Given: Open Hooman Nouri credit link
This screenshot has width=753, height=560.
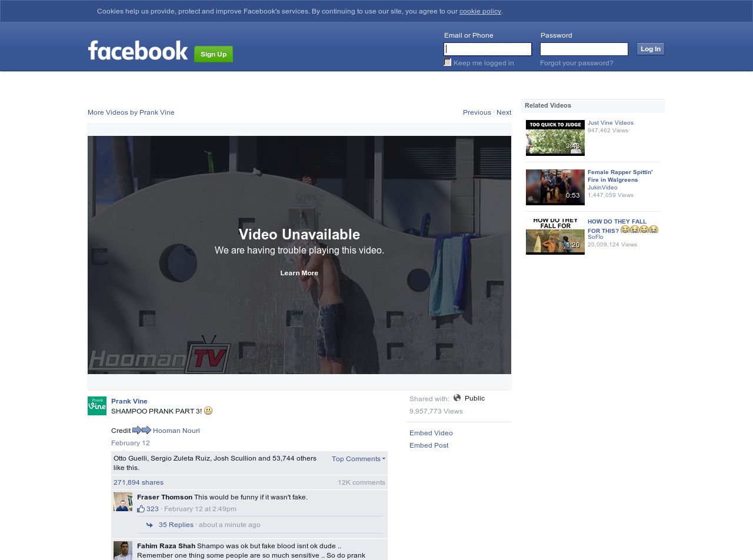Looking at the screenshot, I should [x=176, y=431].
